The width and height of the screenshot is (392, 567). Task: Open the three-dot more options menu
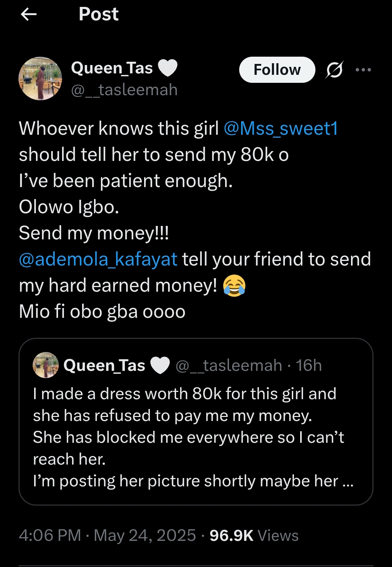pyautogui.click(x=363, y=70)
